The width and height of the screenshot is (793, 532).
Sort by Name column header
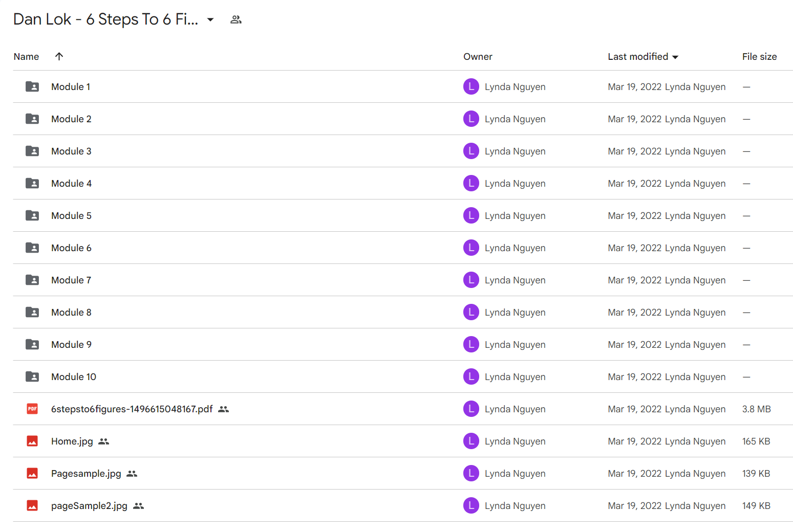coord(26,57)
